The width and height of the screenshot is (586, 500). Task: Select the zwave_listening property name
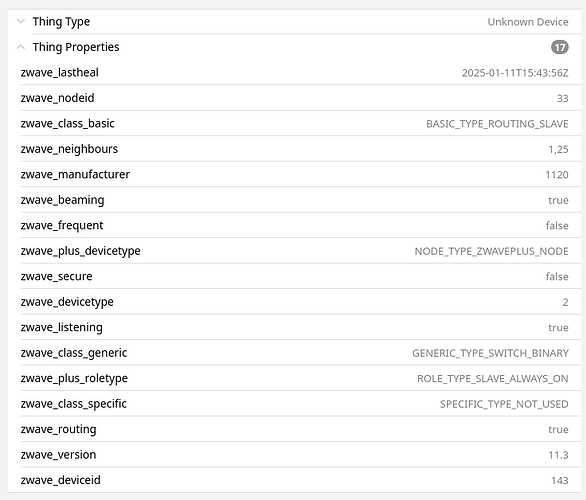(x=62, y=327)
